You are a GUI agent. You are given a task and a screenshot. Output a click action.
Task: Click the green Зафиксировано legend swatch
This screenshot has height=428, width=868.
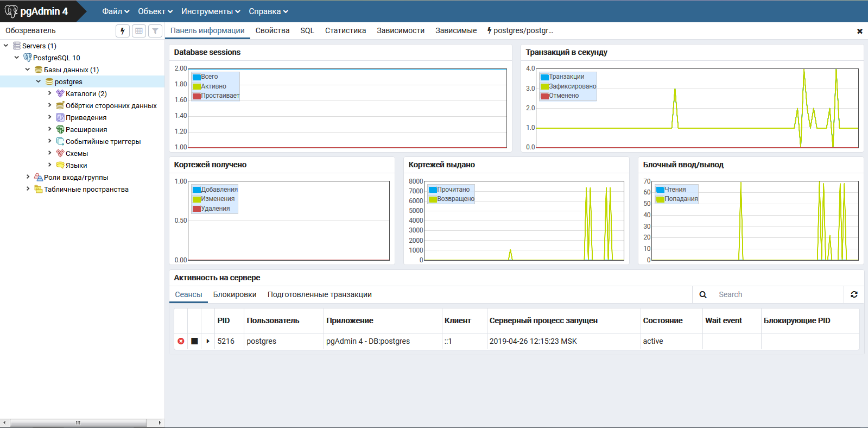pos(544,86)
